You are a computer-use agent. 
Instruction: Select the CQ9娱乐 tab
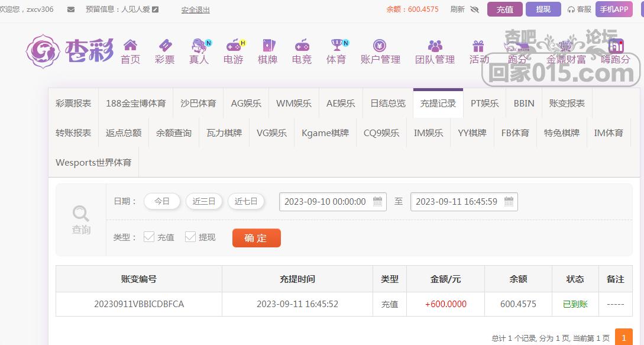click(381, 133)
